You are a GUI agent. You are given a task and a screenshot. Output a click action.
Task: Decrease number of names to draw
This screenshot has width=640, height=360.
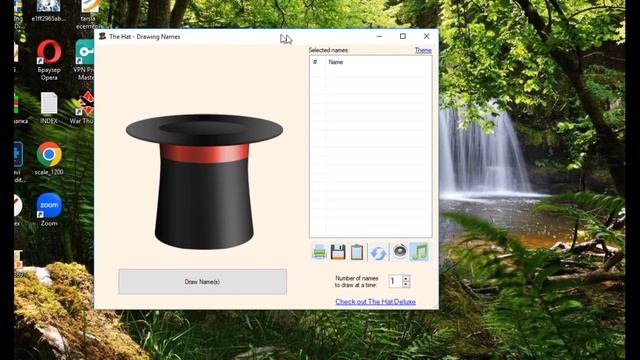click(406, 284)
